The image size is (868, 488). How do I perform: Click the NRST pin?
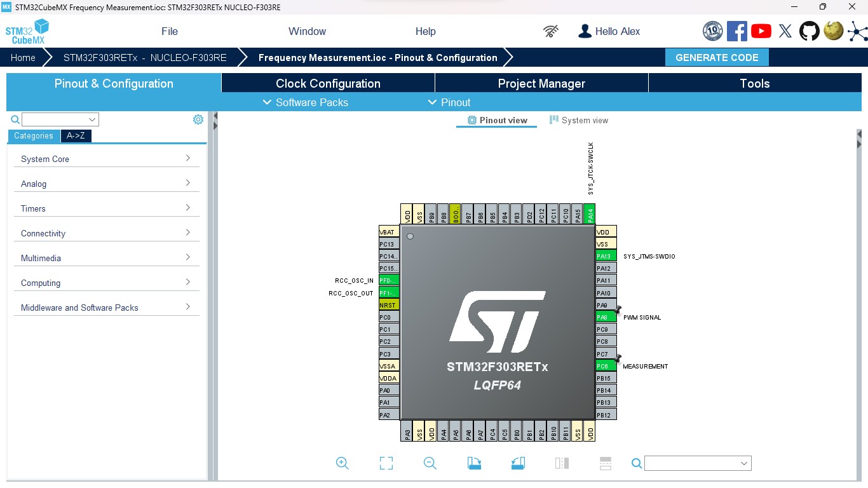[389, 305]
